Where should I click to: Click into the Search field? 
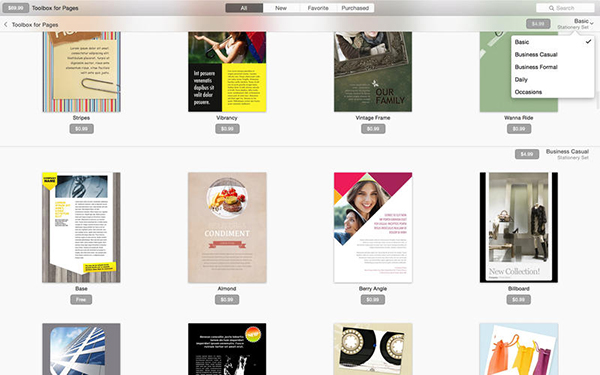[x=565, y=8]
